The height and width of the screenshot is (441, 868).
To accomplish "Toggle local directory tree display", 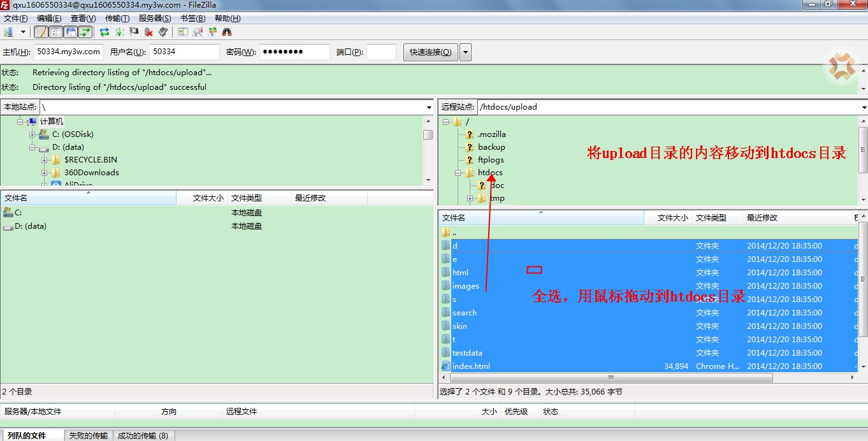I will [56, 32].
